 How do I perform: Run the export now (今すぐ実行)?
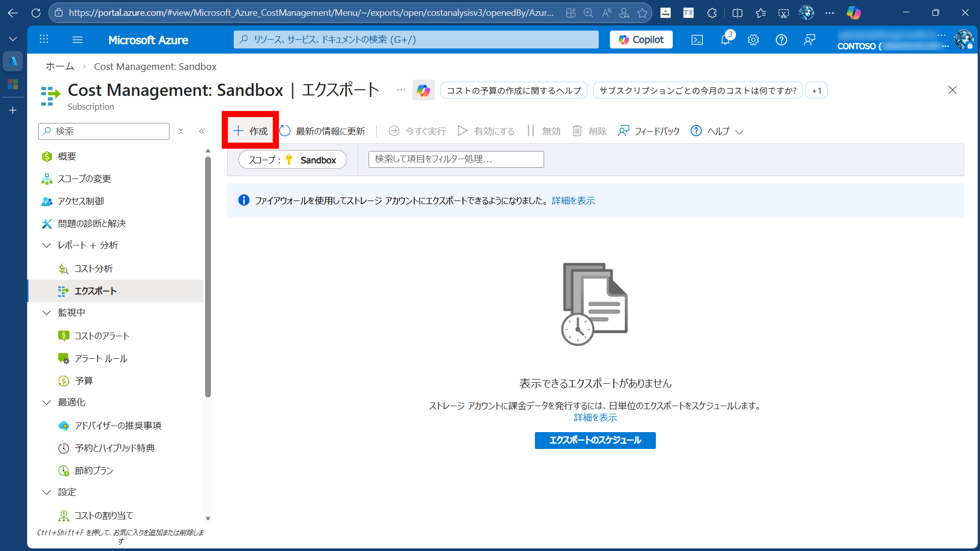(416, 131)
